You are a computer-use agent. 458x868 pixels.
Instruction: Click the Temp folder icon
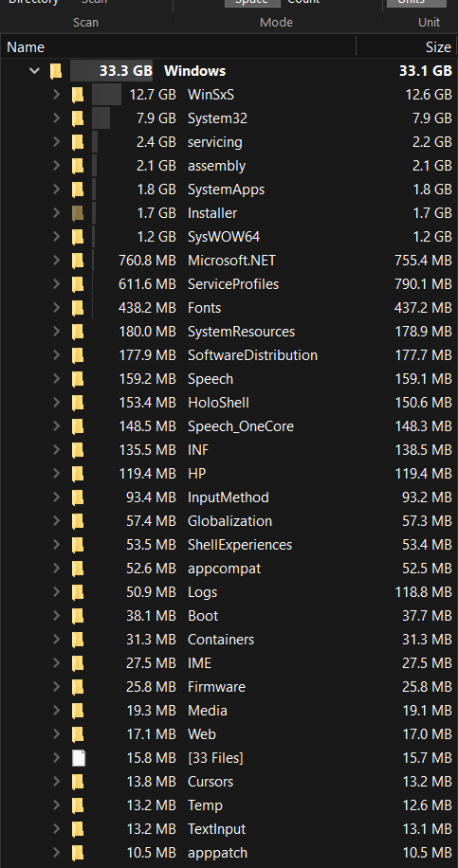[78, 805]
